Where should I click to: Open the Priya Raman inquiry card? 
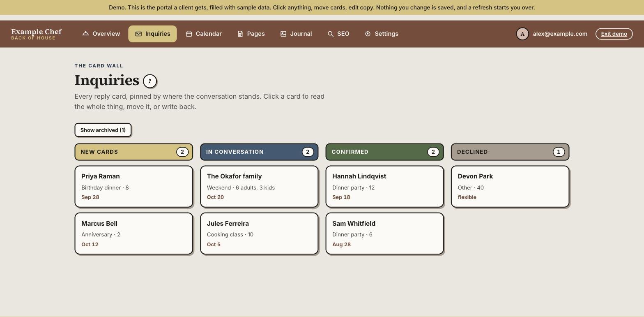[133, 187]
